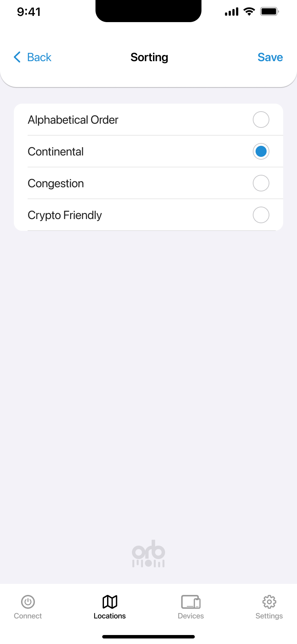Choose the Congestion sorting label

coord(56,183)
